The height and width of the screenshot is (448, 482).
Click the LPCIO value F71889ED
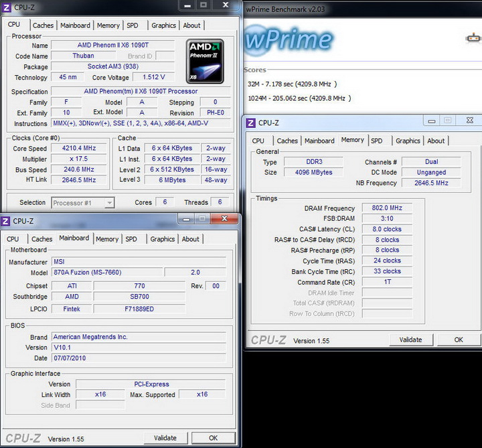coord(139,309)
